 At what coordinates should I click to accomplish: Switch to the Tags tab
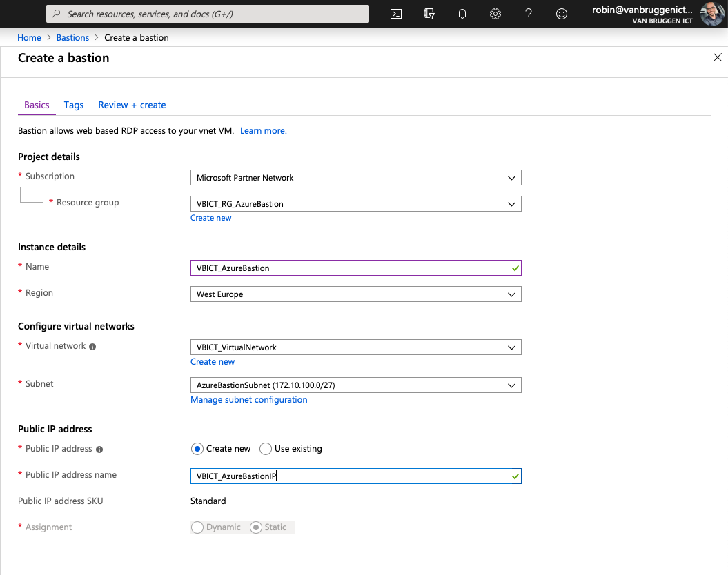[x=73, y=105]
